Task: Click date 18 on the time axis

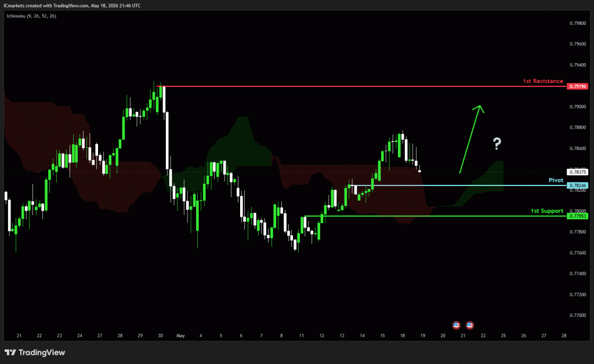Action: click(403, 336)
